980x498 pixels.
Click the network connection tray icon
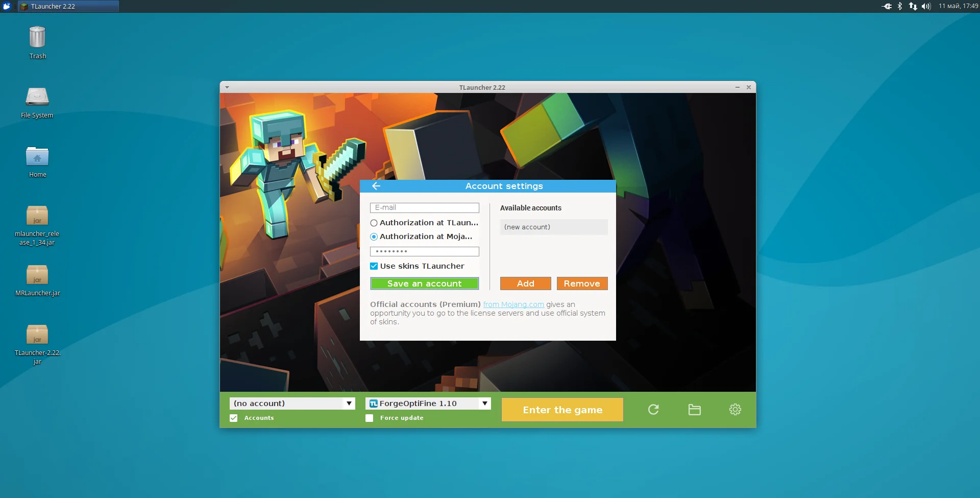click(x=913, y=6)
